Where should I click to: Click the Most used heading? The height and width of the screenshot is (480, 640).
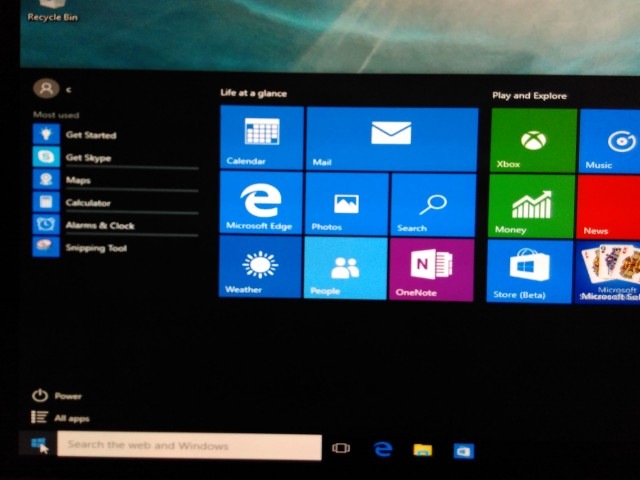[56, 115]
